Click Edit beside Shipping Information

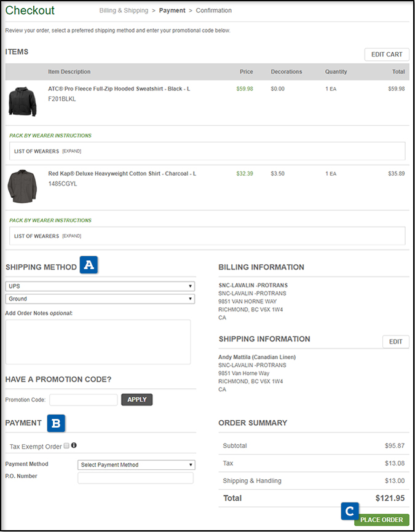pyautogui.click(x=395, y=342)
